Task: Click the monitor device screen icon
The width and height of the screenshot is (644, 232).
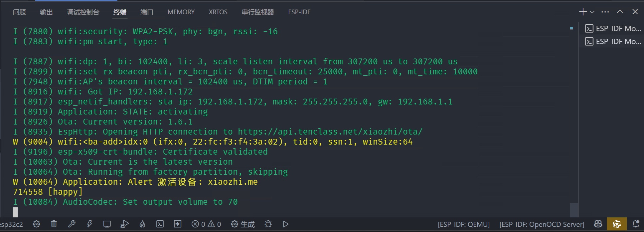Action: 107,224
